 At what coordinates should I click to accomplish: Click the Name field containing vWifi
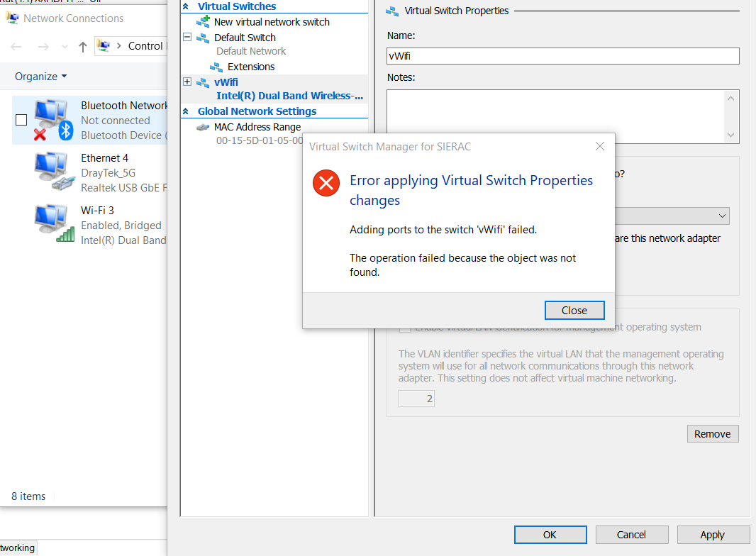click(x=562, y=56)
